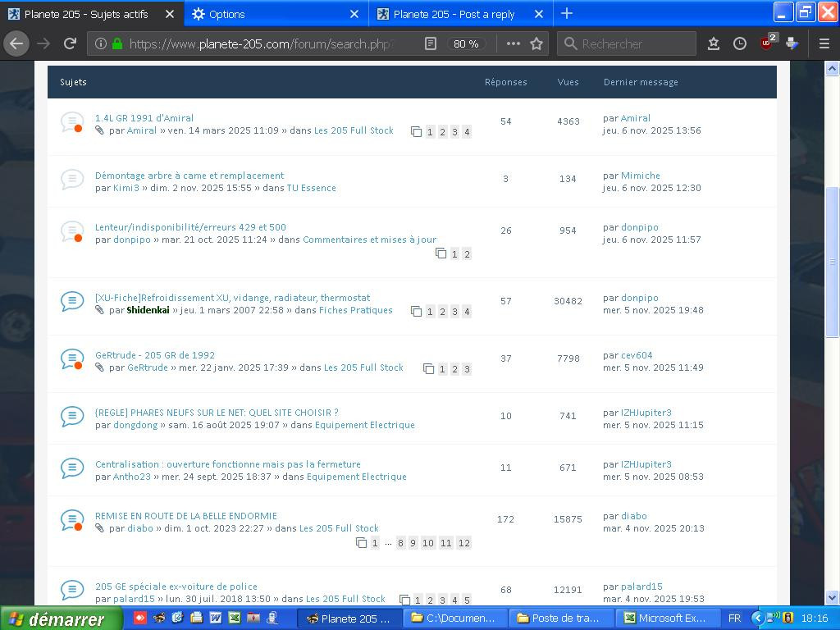
Task: Reload the current page
Action: 71,43
